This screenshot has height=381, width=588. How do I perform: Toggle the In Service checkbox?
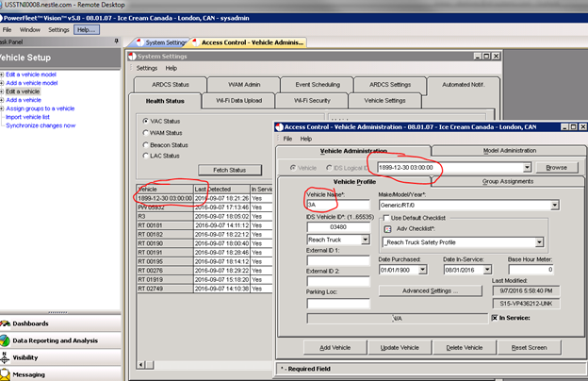[496, 318]
